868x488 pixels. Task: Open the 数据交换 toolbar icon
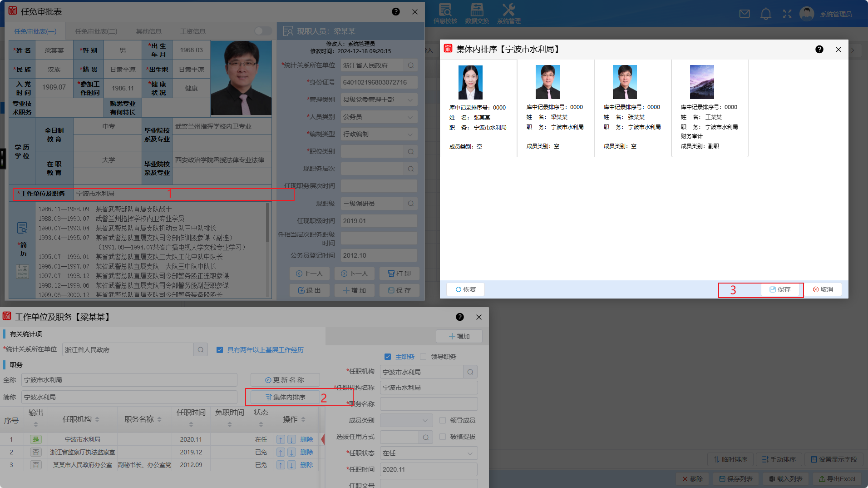[x=477, y=13]
